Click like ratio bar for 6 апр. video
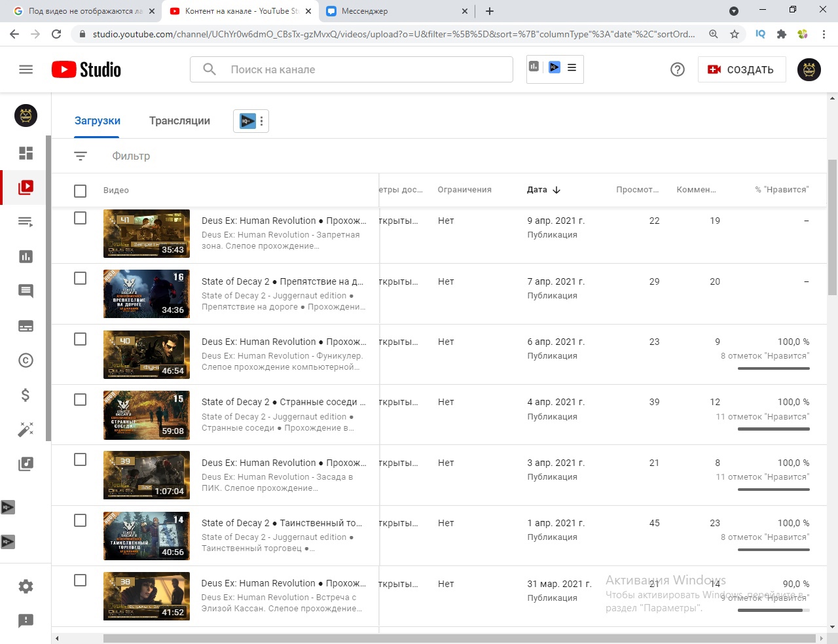 pyautogui.click(x=773, y=368)
